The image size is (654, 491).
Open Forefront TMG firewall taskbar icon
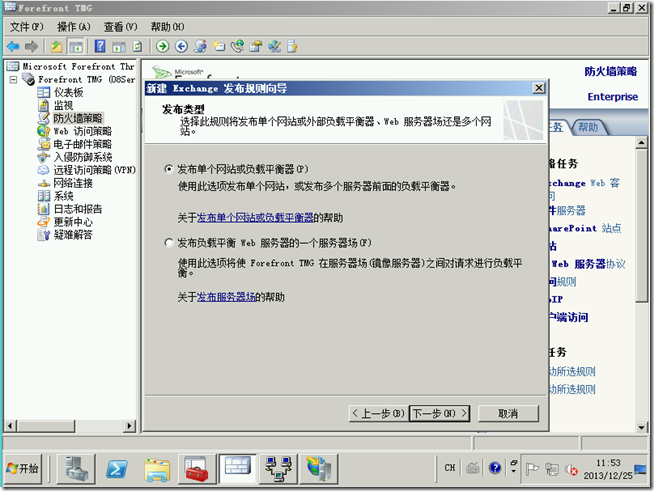[237, 468]
